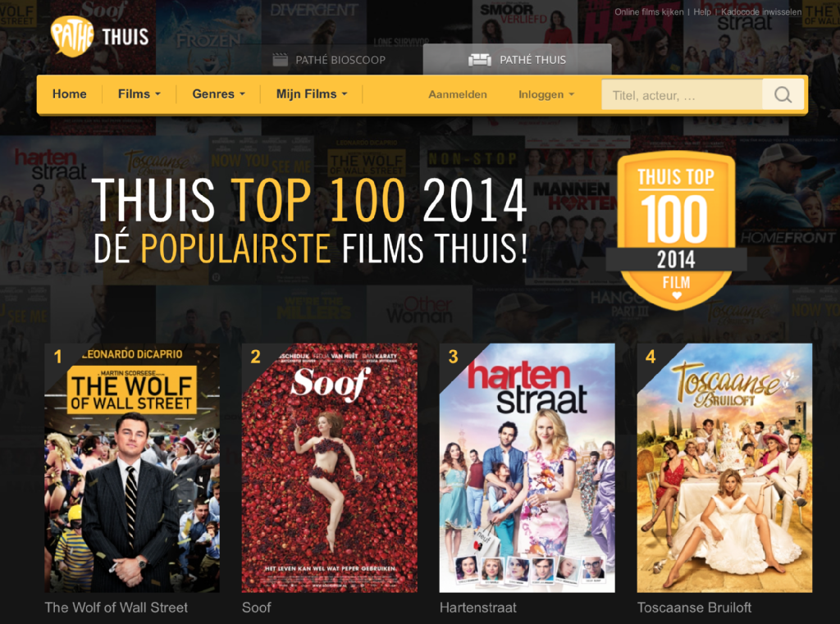840x624 pixels.
Task: Click the Hartenstraat caption text
Action: tap(478, 608)
